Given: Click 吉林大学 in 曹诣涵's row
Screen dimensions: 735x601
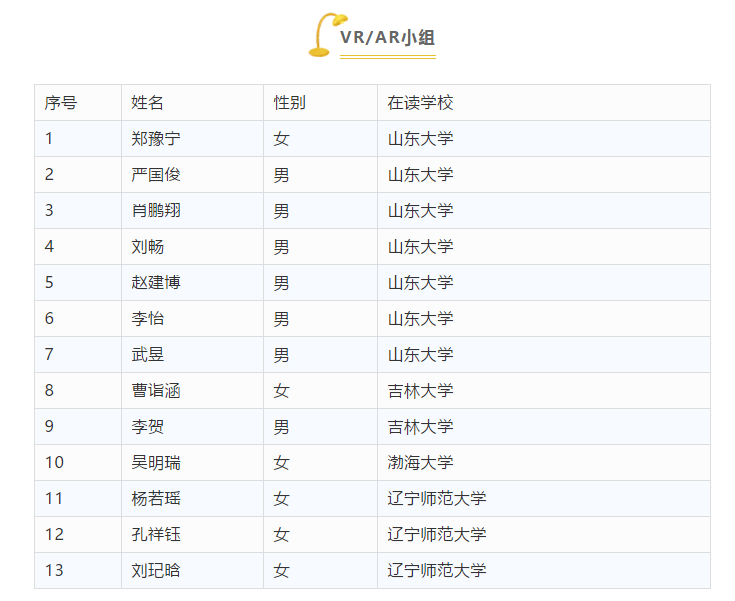Looking at the screenshot, I should tap(420, 391).
